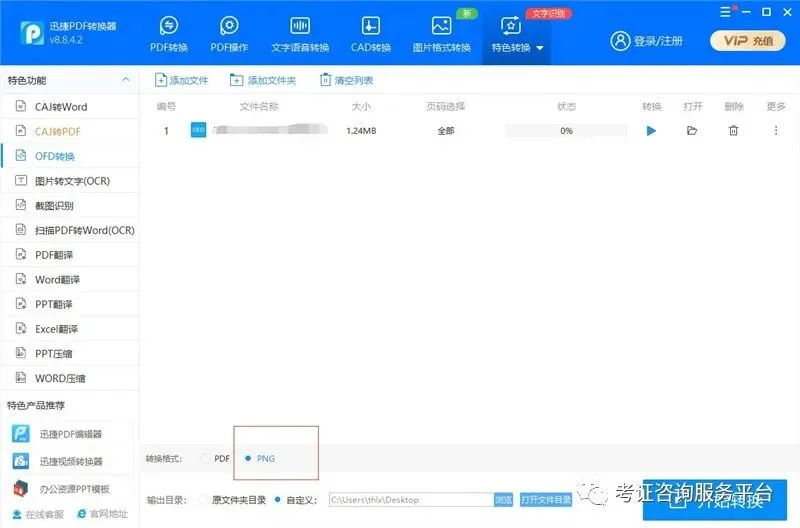
Task: Click 添加文件 add file button
Action: point(181,80)
